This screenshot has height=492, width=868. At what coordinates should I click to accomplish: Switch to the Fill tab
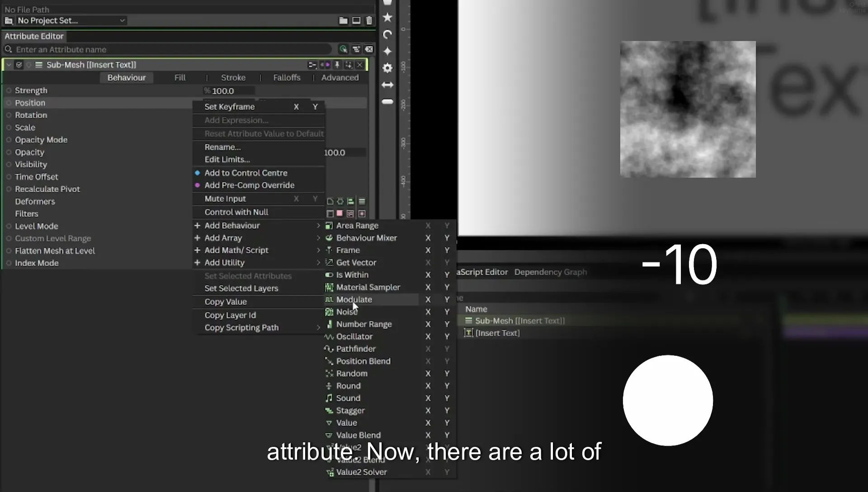[180, 78]
